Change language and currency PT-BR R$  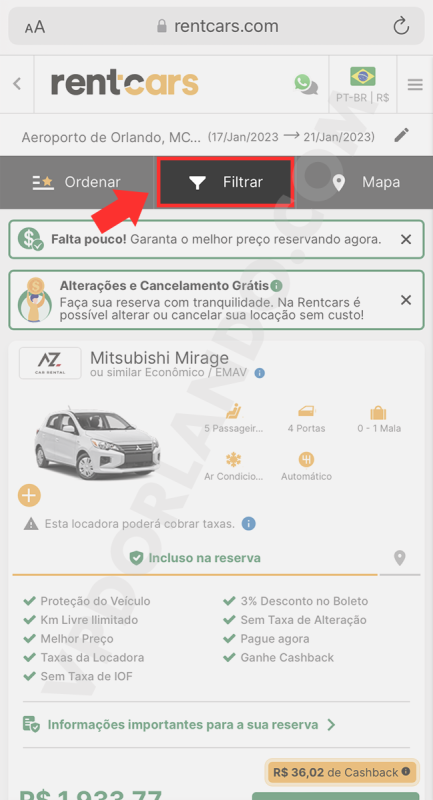point(363,85)
